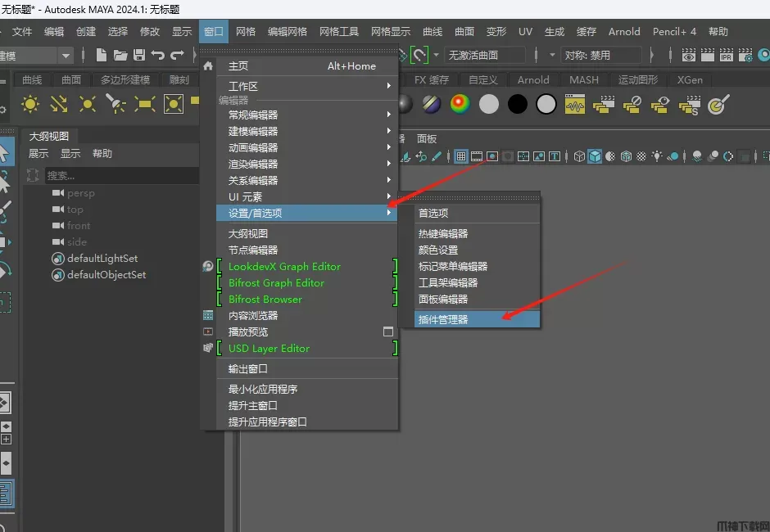The width and height of the screenshot is (770, 532).
Task: Expand the workspace menu set dropdown
Action: tap(65, 56)
